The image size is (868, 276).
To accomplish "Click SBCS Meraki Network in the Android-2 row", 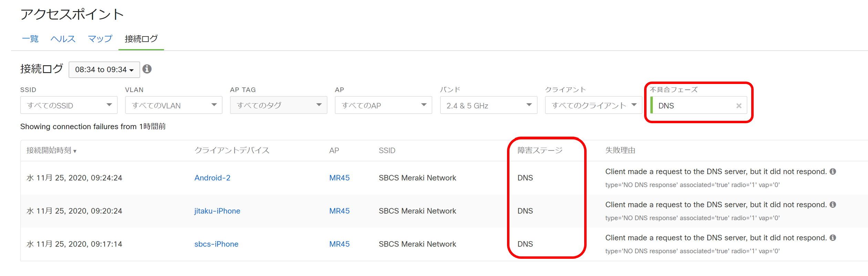I will tap(417, 178).
